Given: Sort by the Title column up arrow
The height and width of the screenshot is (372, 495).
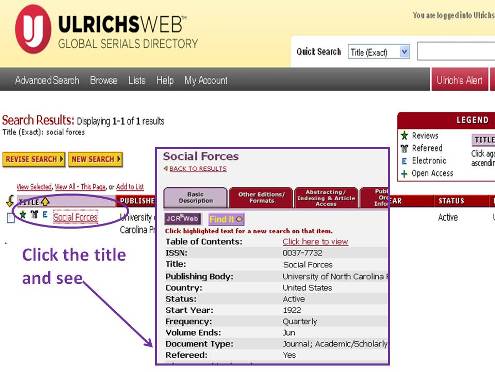Looking at the screenshot, I should [x=45, y=201].
